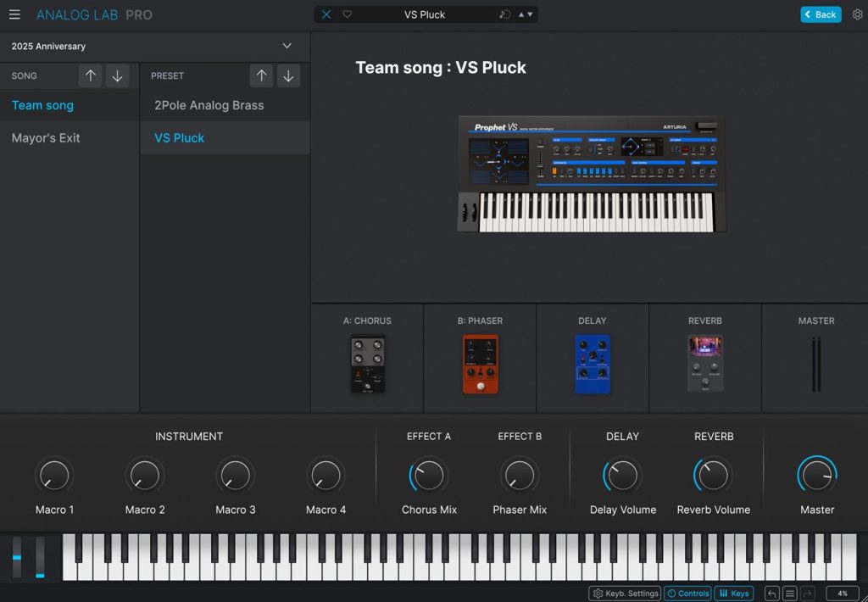Select the 2Pole Analog Brass preset
Image resolution: width=868 pixels, height=602 pixels.
click(x=209, y=105)
